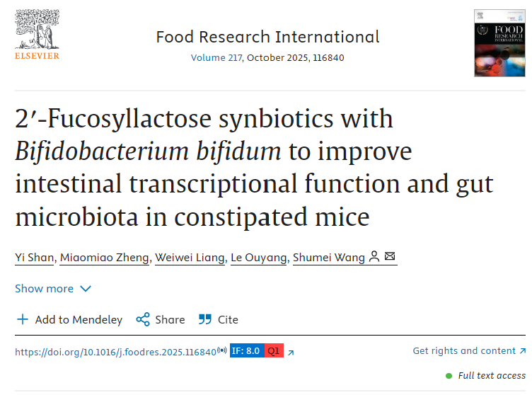Open the Food Research International journal title
This screenshot has width=532, height=395.
[267, 37]
